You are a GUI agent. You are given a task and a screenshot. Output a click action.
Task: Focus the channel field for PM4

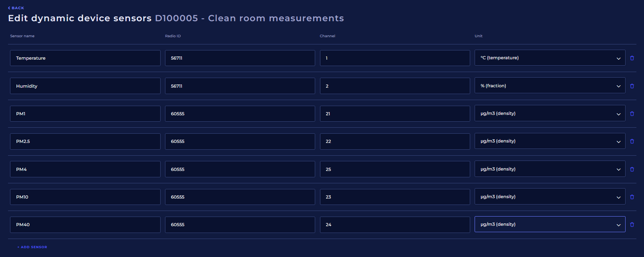click(x=394, y=169)
